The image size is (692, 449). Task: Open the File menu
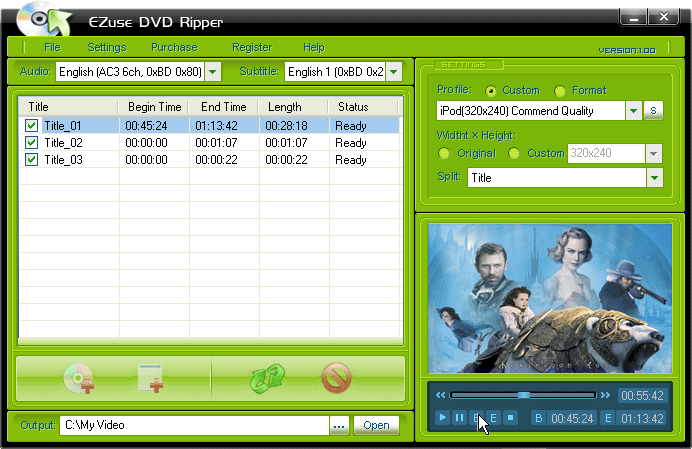click(52, 47)
